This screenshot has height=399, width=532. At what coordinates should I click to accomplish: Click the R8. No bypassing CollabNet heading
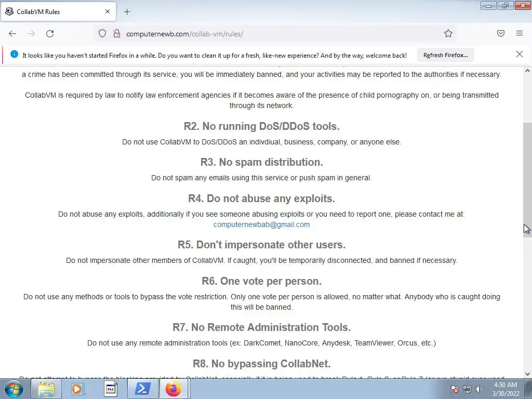262,363
